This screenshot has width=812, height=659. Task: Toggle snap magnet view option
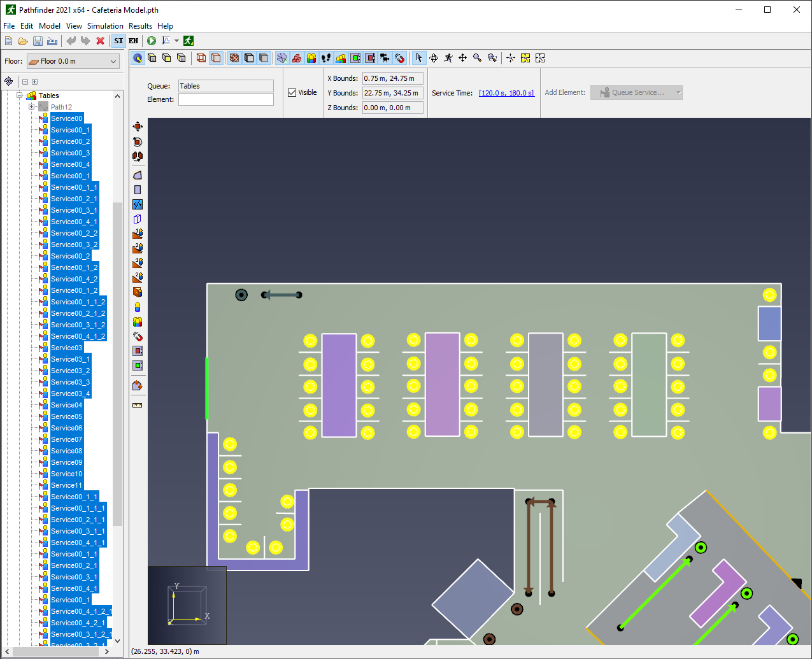pyautogui.click(x=399, y=58)
